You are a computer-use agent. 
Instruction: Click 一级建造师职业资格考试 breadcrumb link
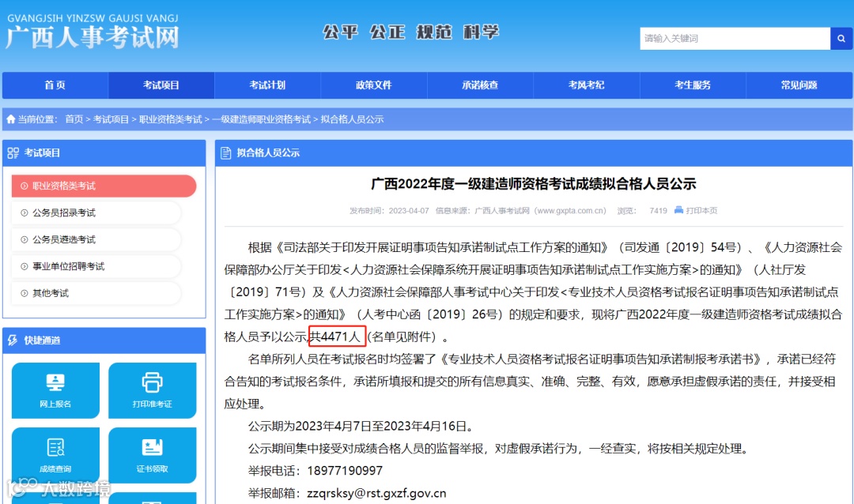(261, 119)
